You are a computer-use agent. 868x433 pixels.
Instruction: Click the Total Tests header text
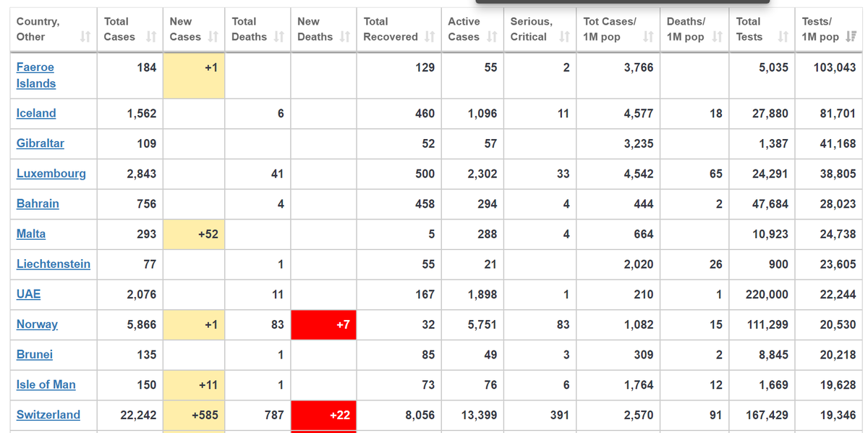(749, 29)
